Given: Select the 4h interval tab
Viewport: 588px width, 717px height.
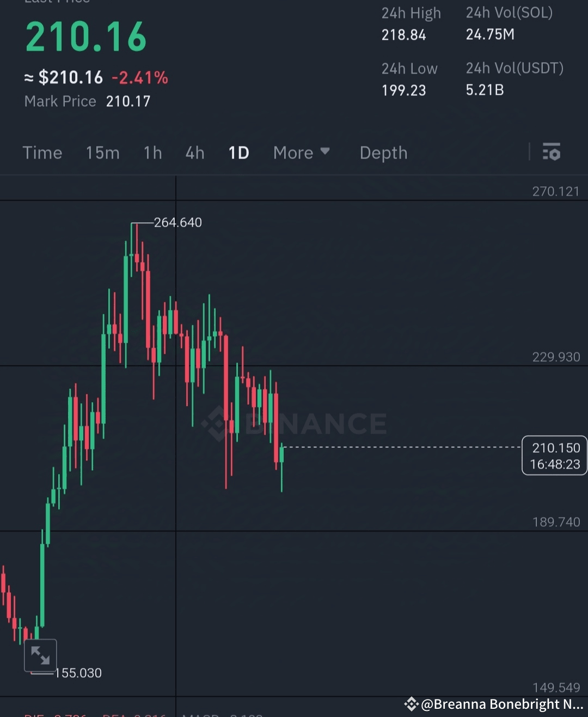Looking at the screenshot, I should tap(195, 153).
